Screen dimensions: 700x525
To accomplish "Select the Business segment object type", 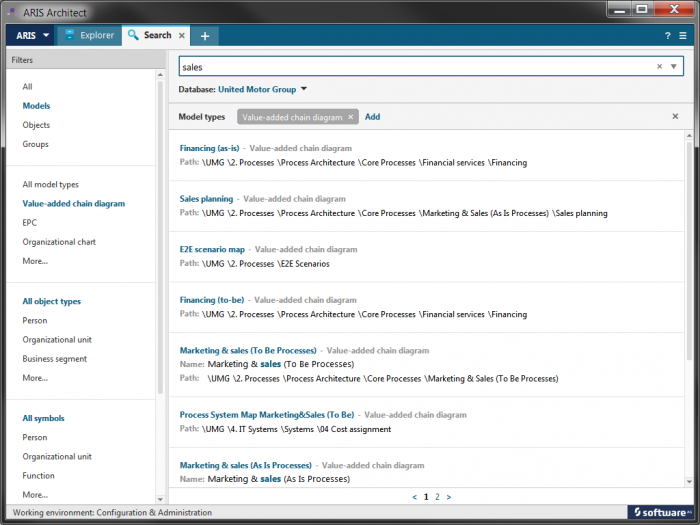I will 54,359.
